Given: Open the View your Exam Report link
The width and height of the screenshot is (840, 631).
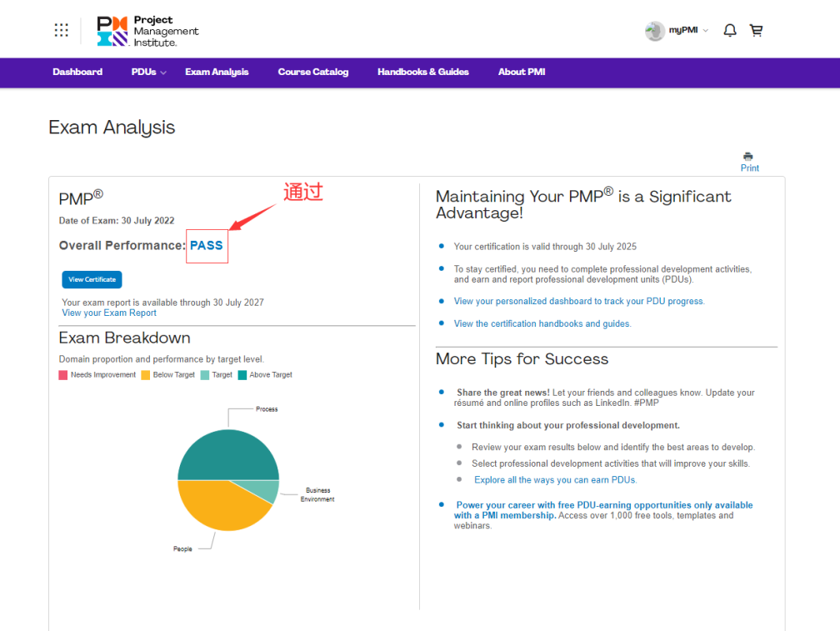Looking at the screenshot, I should [x=109, y=313].
